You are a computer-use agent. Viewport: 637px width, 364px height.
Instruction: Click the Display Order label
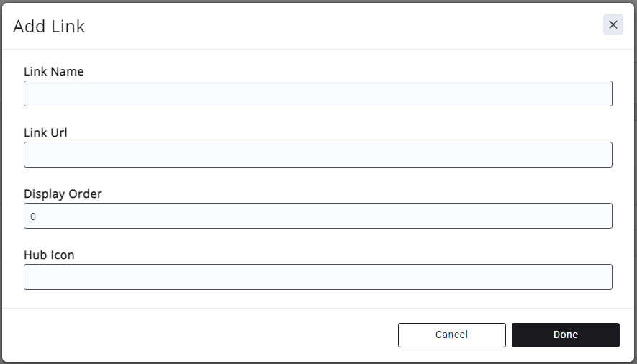(x=63, y=194)
